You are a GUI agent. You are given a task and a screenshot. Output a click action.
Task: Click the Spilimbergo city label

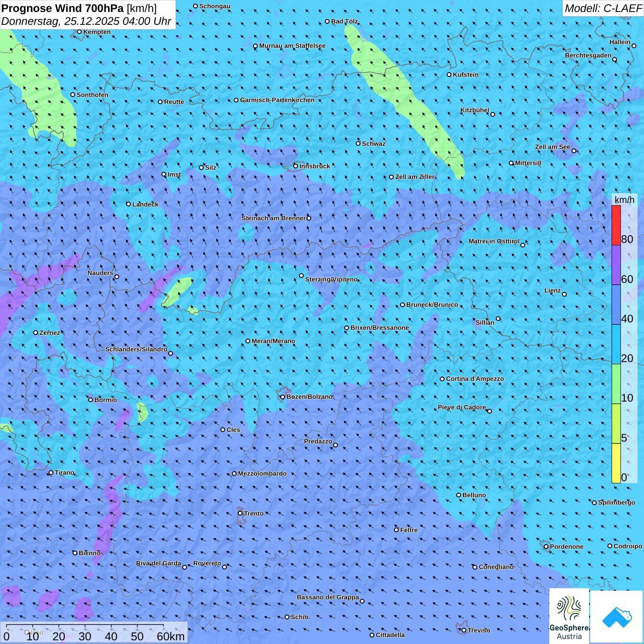(x=616, y=502)
